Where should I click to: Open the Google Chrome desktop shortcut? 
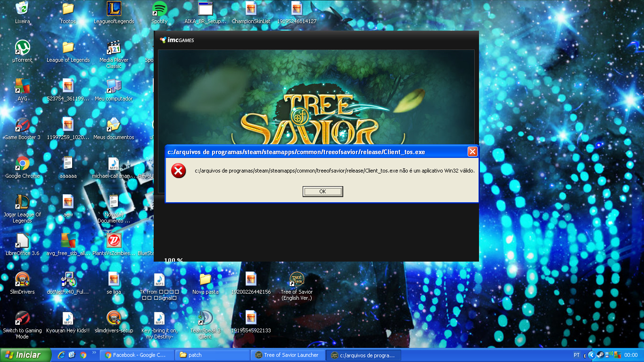pos(22,164)
